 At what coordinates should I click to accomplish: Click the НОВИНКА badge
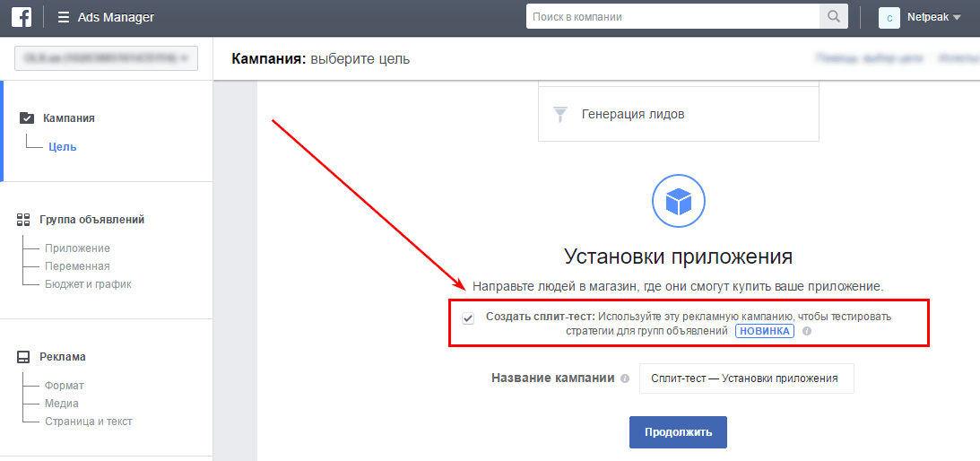click(764, 331)
